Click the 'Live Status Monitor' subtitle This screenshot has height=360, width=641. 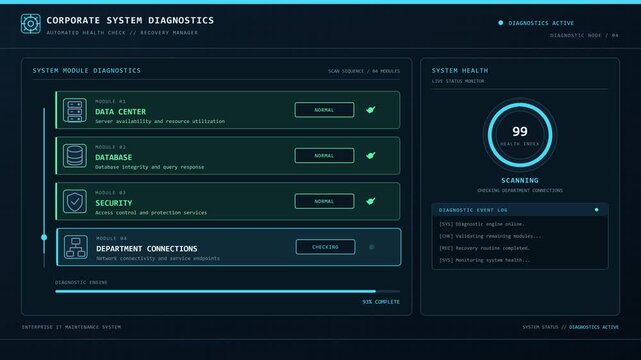[x=458, y=81]
